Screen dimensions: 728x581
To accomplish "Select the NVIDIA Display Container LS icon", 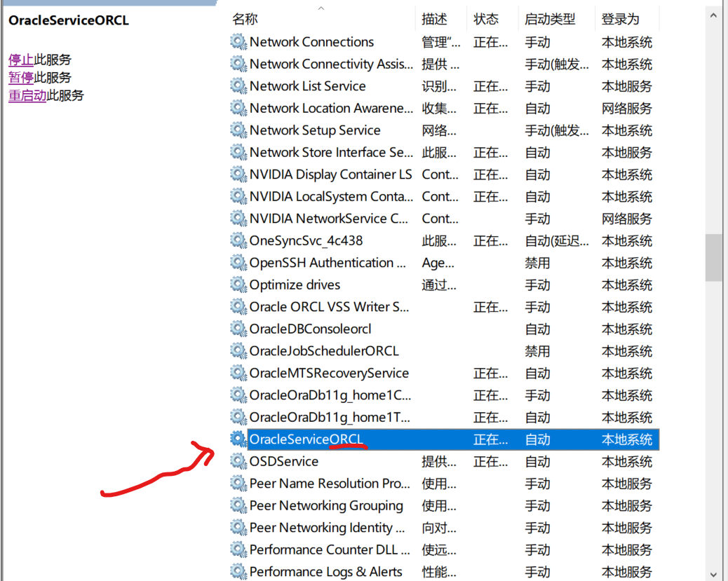I will (238, 174).
